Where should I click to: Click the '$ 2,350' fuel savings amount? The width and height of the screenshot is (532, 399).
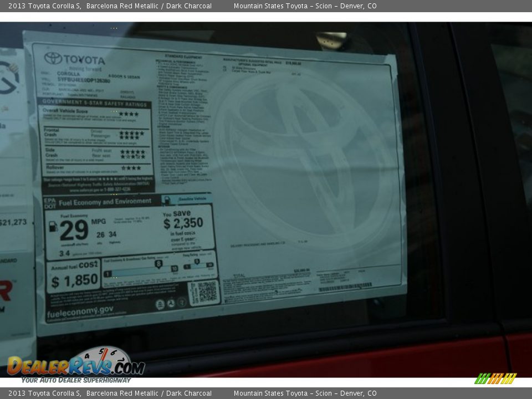(183, 223)
